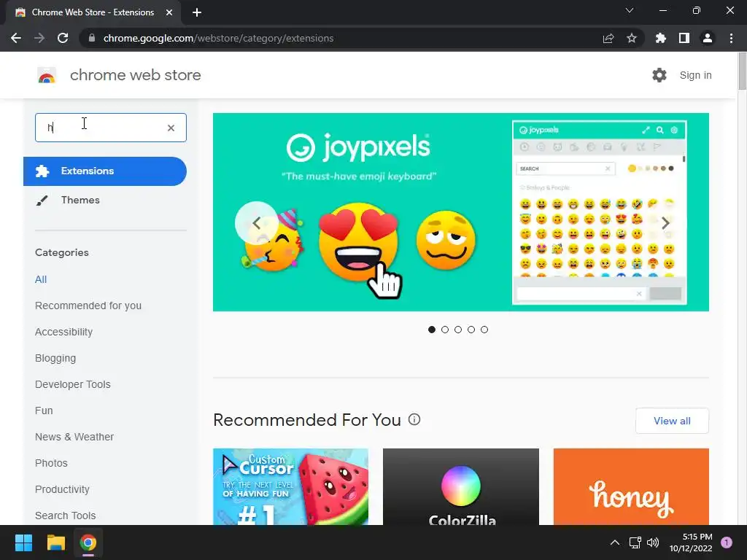747x560 pixels.
Task: Select the Extensions section
Action: 105,171
